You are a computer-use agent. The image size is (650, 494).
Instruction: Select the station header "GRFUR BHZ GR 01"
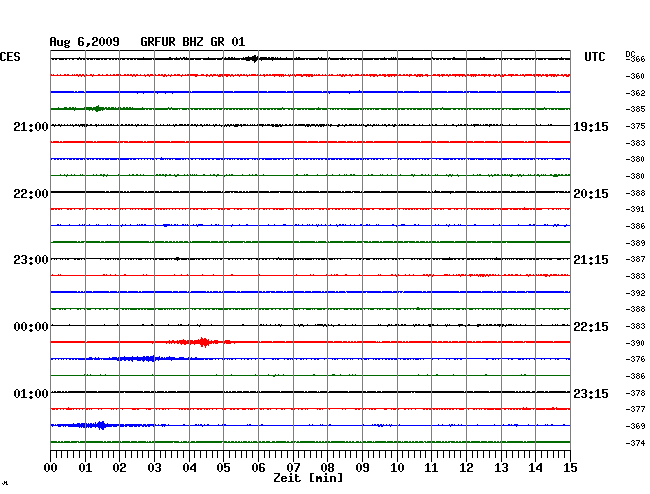(193, 41)
